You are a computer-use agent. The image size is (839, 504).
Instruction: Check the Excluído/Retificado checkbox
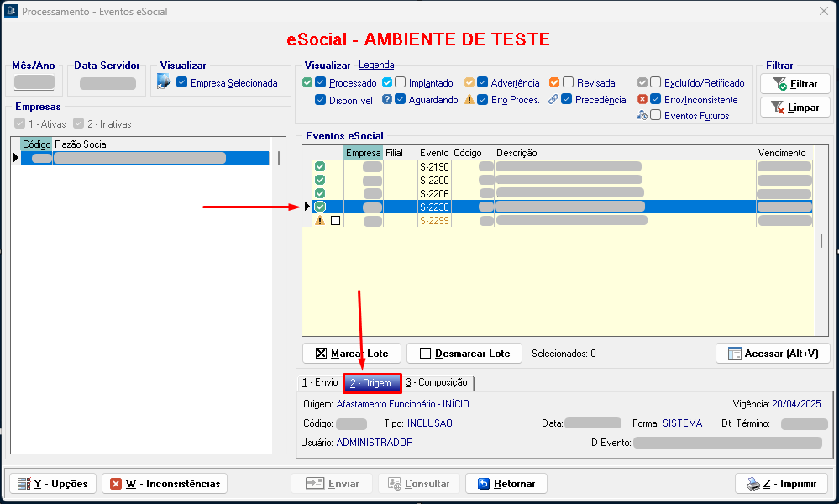click(656, 82)
